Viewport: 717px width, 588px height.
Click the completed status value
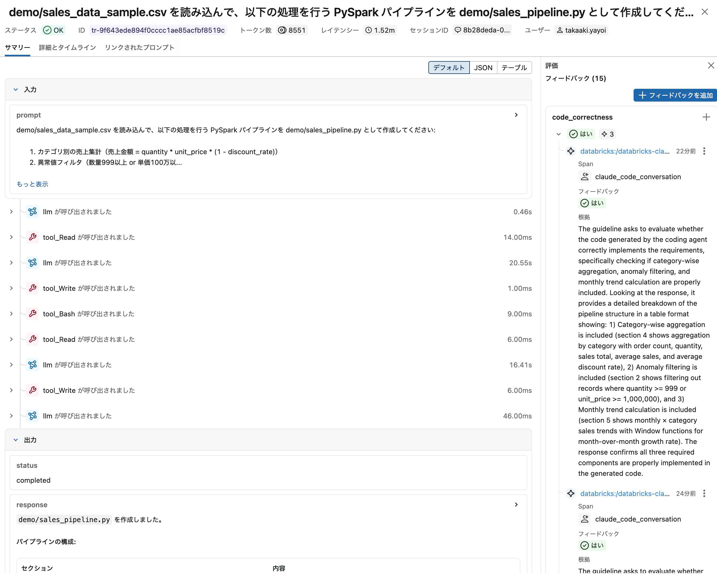[x=33, y=480]
